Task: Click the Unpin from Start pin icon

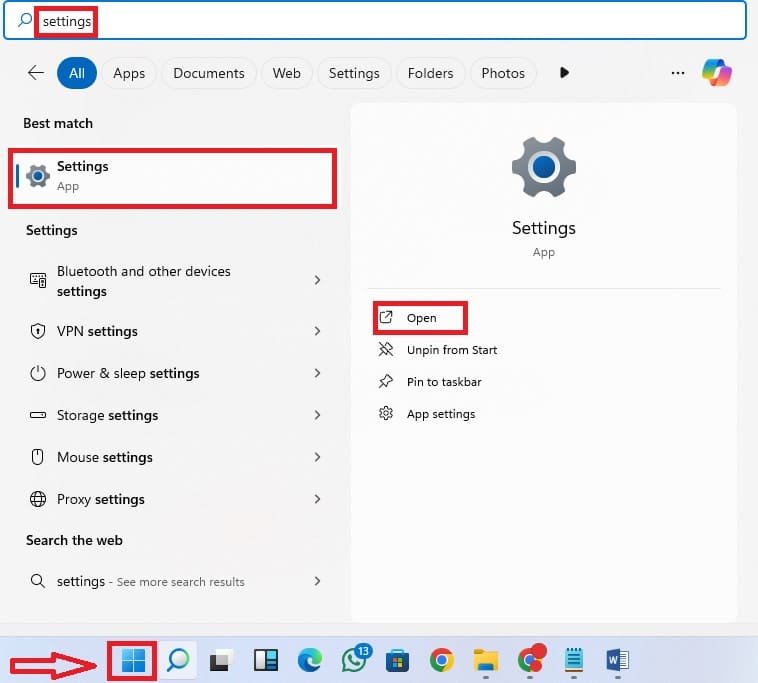Action: pos(386,349)
